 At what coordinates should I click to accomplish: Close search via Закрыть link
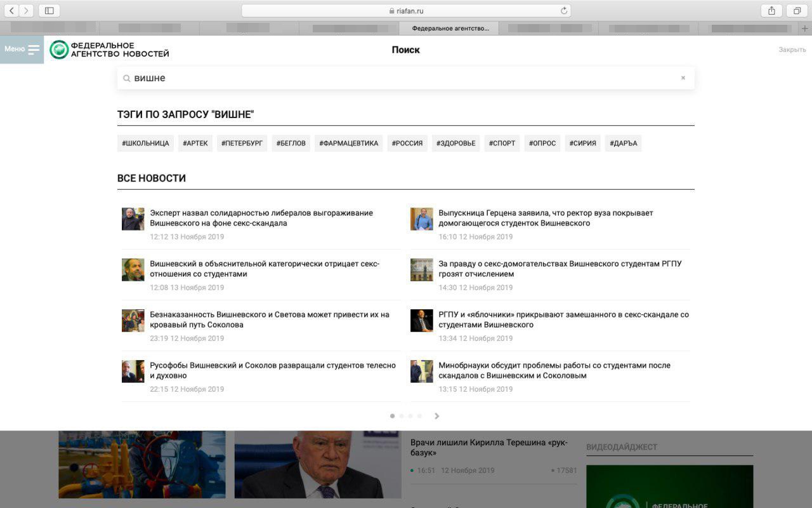[x=792, y=50]
